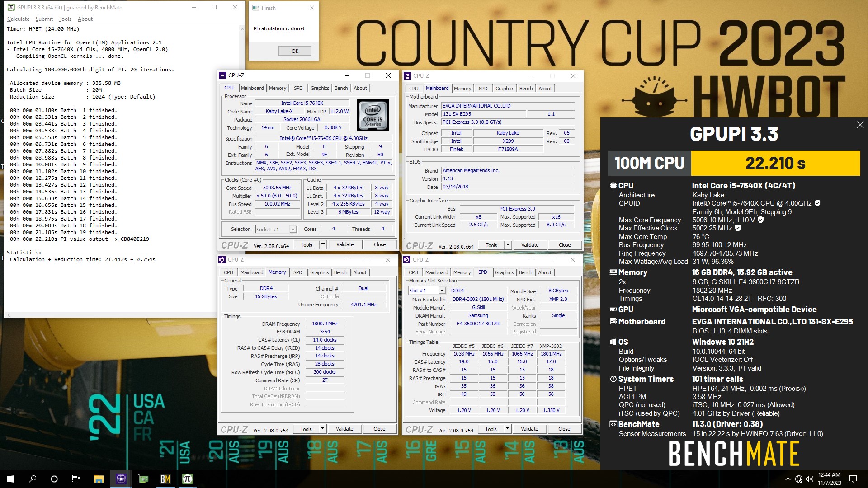Open the Slot #1 dropdown in SPD window
This screenshot has height=488, width=868.
[x=442, y=291]
